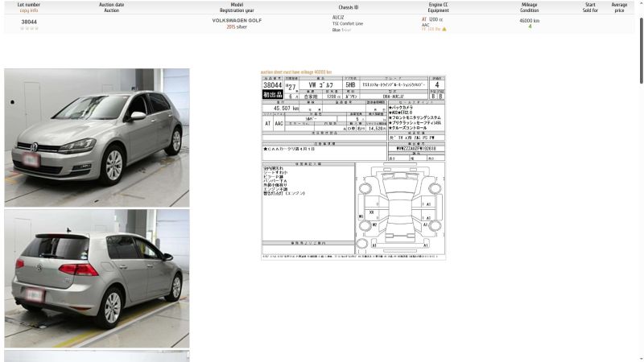Click the 'TSI Comfort Line' grade text

[x=348, y=23]
